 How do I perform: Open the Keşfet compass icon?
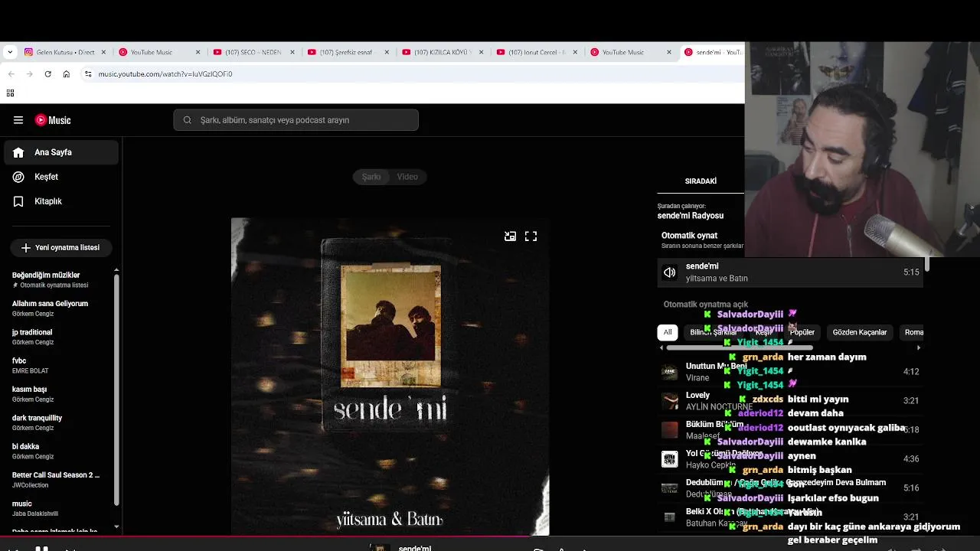18,177
